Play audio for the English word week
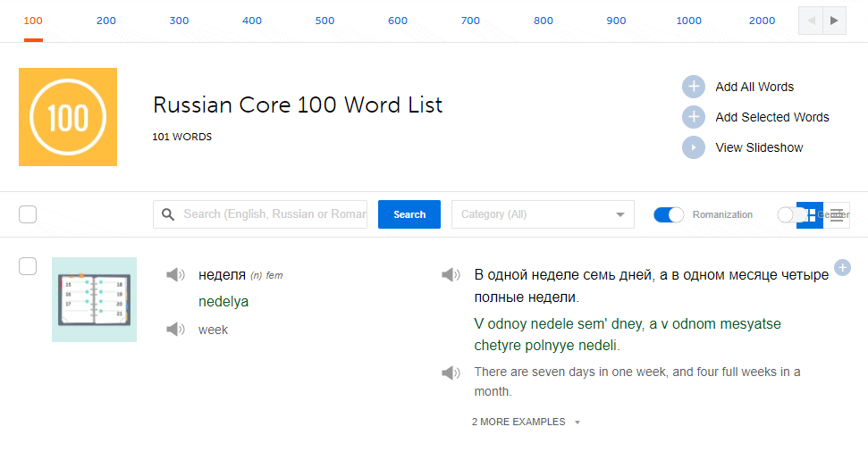 pyautogui.click(x=175, y=330)
